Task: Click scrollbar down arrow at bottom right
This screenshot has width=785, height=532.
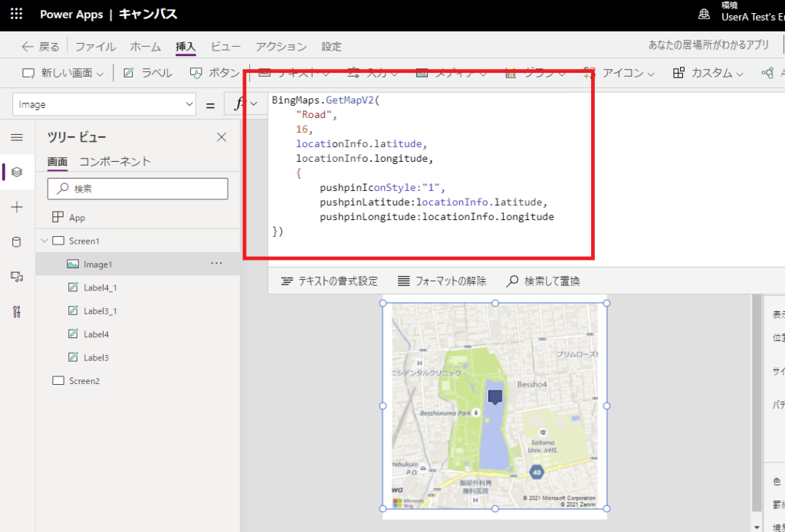Action: (x=757, y=527)
